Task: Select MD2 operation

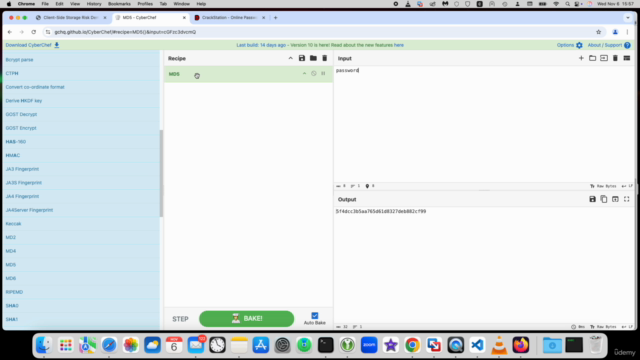Action: click(x=81, y=237)
